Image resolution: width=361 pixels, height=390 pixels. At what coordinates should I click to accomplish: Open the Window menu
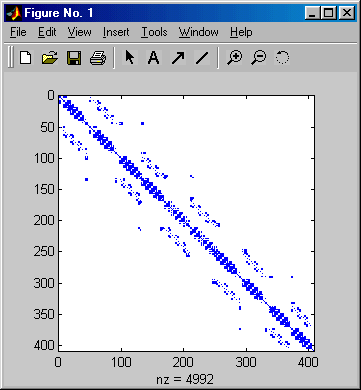click(x=199, y=32)
